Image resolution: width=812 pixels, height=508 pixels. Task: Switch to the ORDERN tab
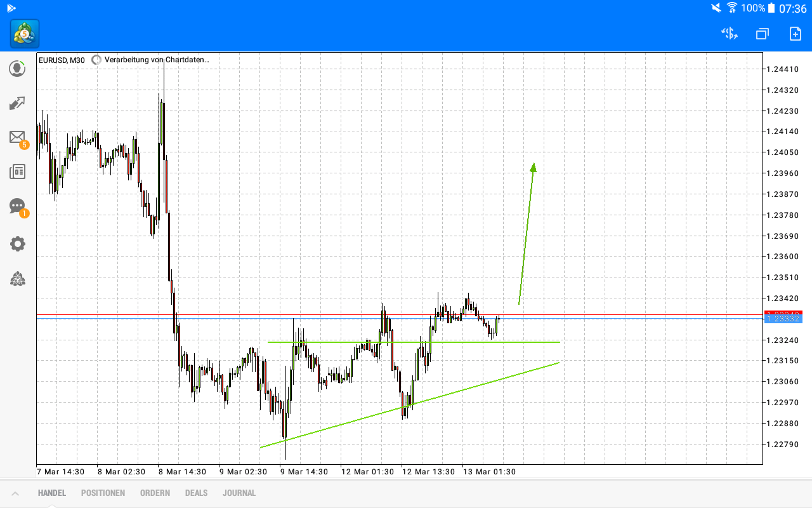(x=155, y=492)
